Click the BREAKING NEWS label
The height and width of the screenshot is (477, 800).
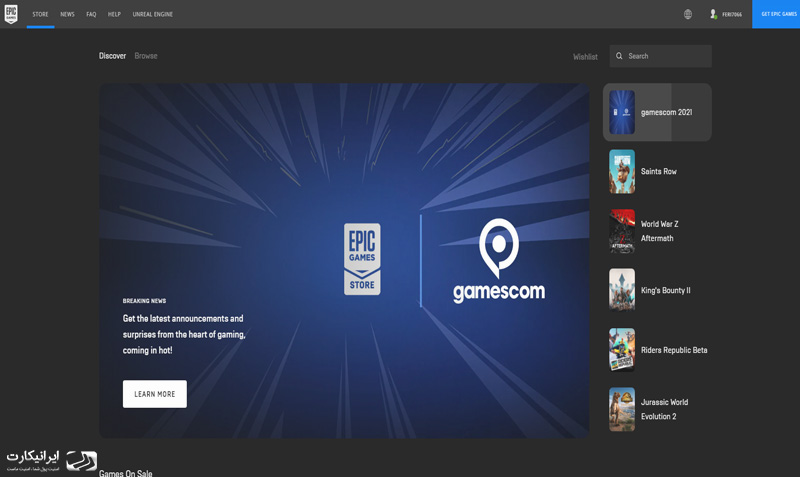144,301
